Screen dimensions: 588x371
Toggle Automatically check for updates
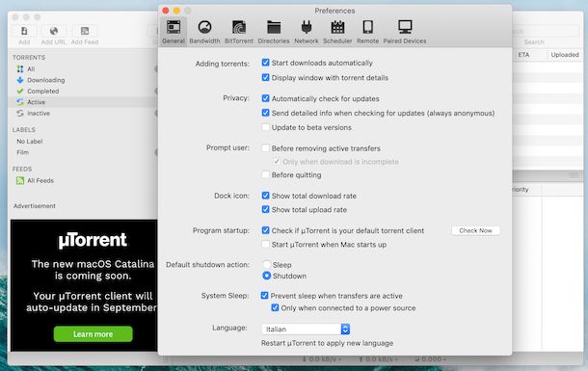coord(265,98)
